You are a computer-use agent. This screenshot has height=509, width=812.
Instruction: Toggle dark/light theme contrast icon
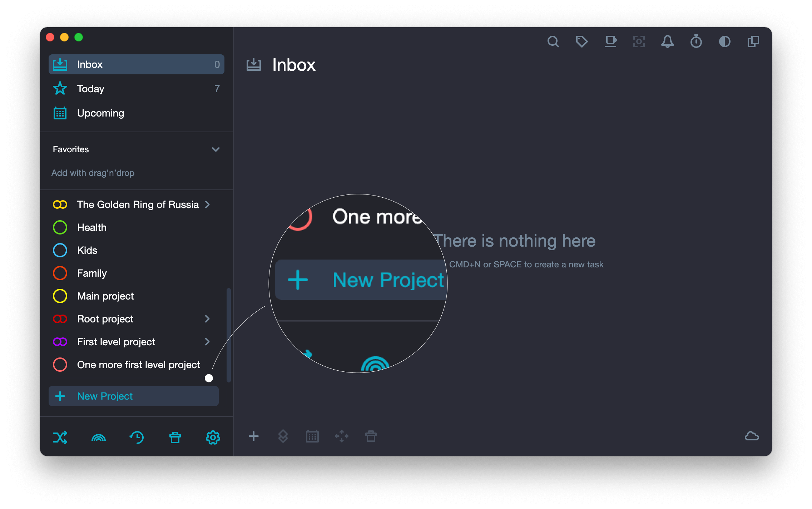point(724,42)
